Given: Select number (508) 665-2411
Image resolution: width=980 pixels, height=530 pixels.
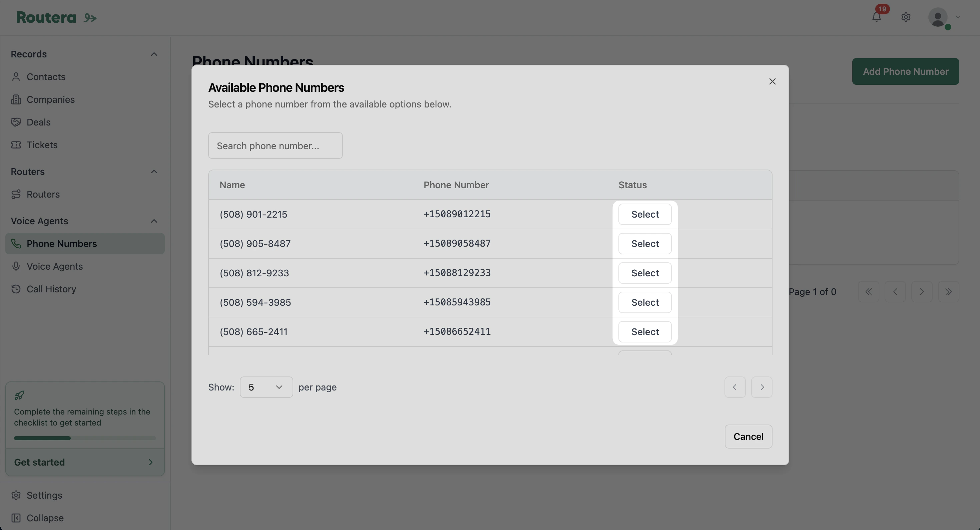Looking at the screenshot, I should 645,332.
